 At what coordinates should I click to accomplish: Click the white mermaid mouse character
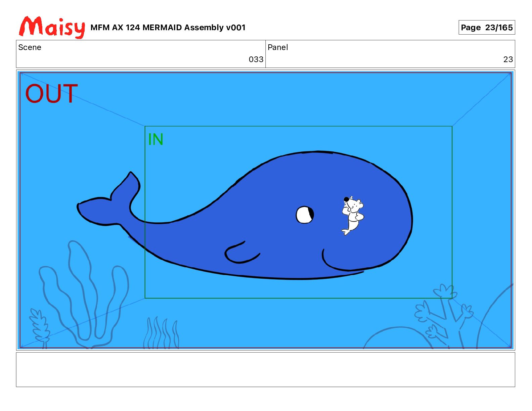352,216
